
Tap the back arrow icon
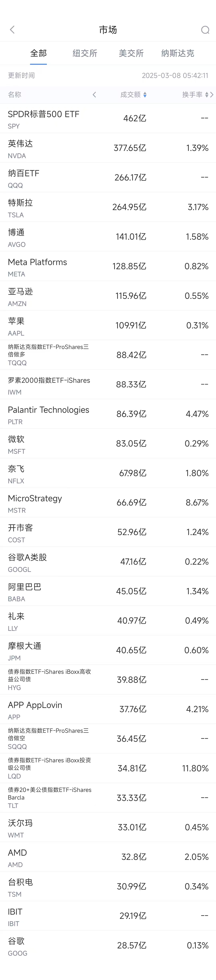click(x=12, y=30)
